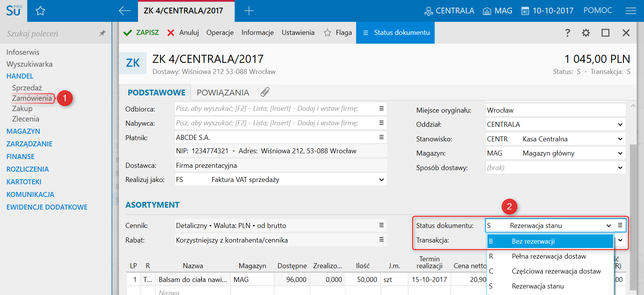Maximize the document window
The width and height of the screenshot is (644, 295).
coord(606,33)
